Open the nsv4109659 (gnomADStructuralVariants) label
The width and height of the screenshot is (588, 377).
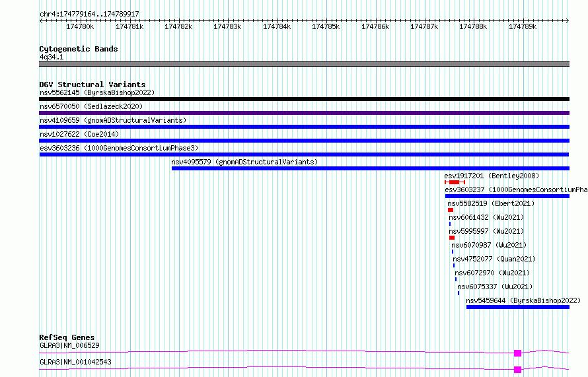point(113,120)
